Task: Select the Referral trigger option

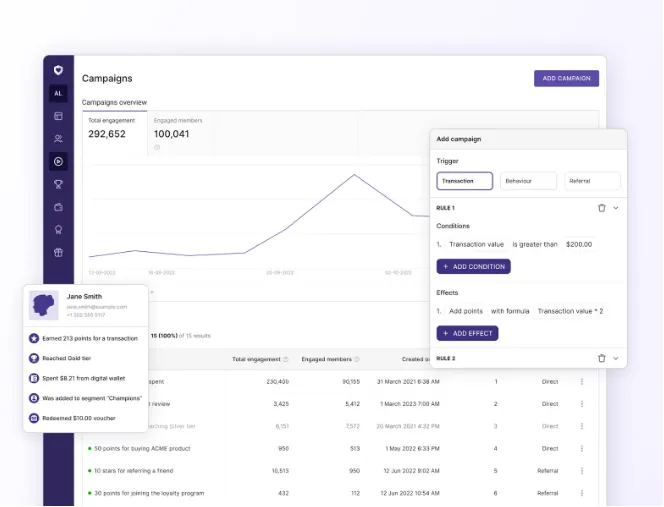Action: click(x=592, y=181)
